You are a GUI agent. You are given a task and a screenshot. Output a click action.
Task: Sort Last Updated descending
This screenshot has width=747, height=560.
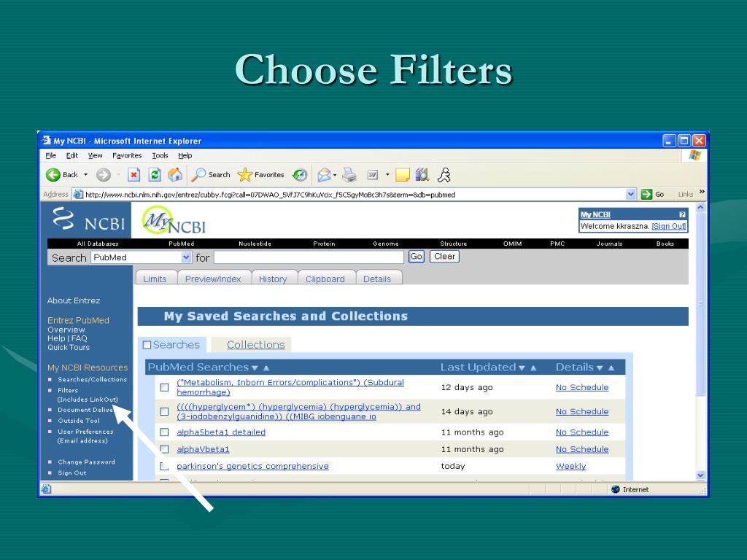(522, 368)
